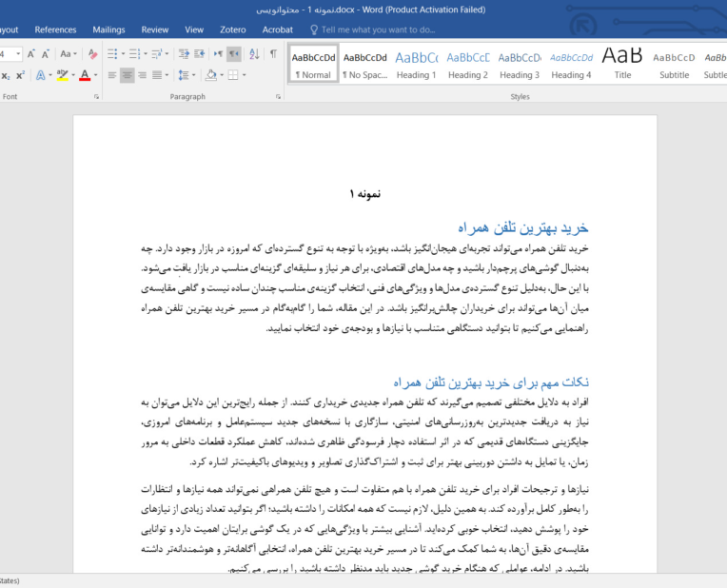The width and height of the screenshot is (727, 588).
Task: Open font color dropdown arrow
Action: tap(95, 75)
